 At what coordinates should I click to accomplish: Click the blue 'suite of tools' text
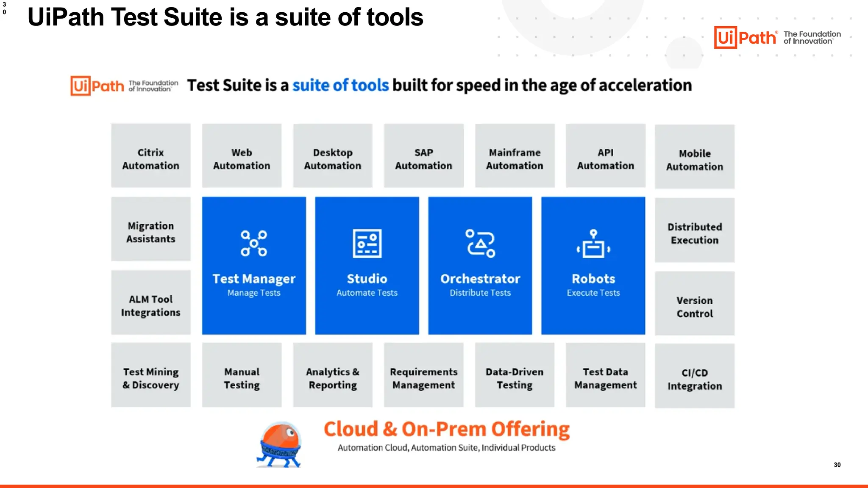[340, 85]
